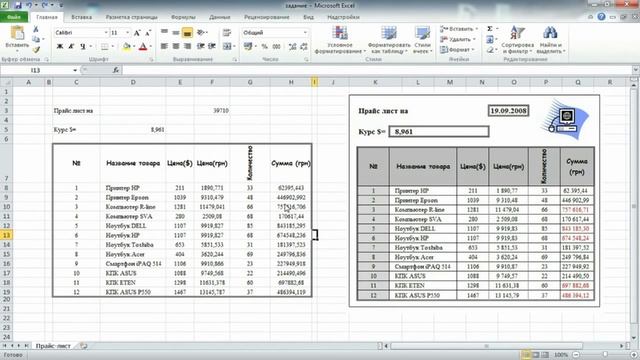Expand the formula bar

point(635,70)
